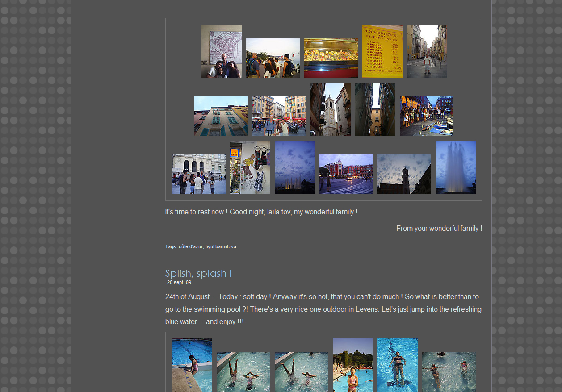The image size is (562, 392).
Task: Open the tower silhouette cloudy sky photo
Action: (404, 174)
